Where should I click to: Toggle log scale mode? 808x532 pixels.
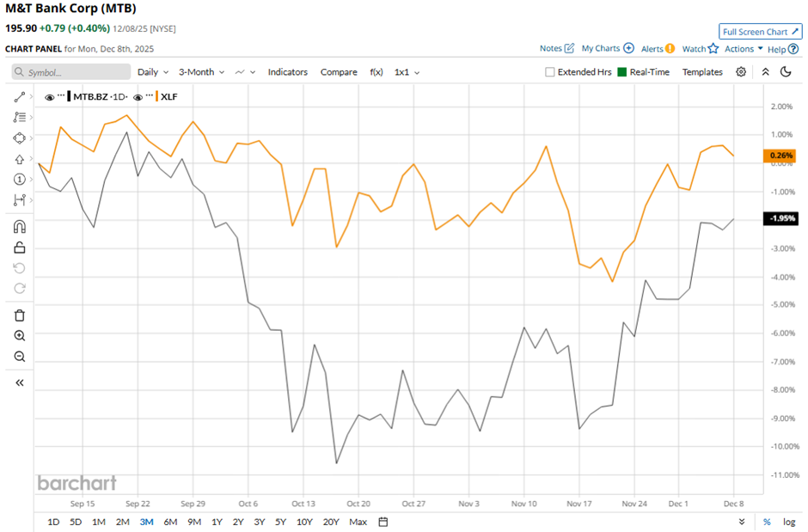[x=789, y=522]
